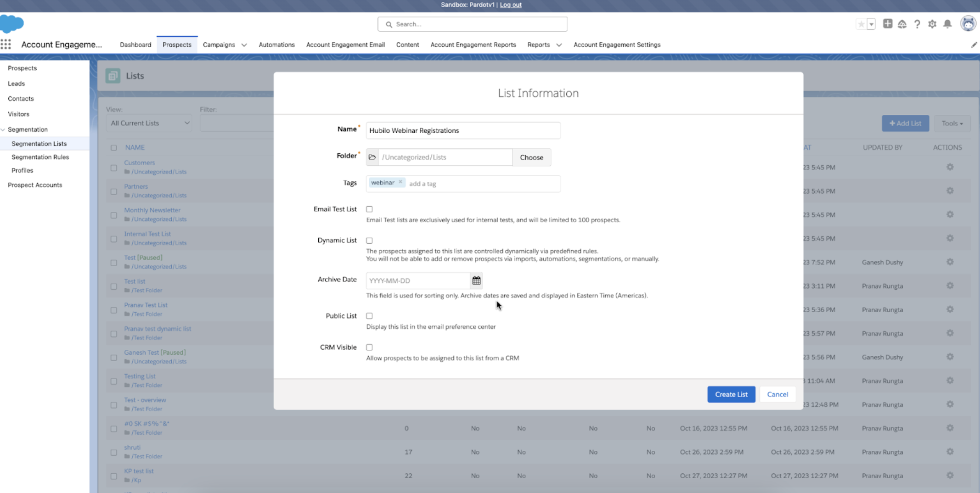Cancel the List Information dialog
The width and height of the screenshot is (980, 493).
pos(777,394)
